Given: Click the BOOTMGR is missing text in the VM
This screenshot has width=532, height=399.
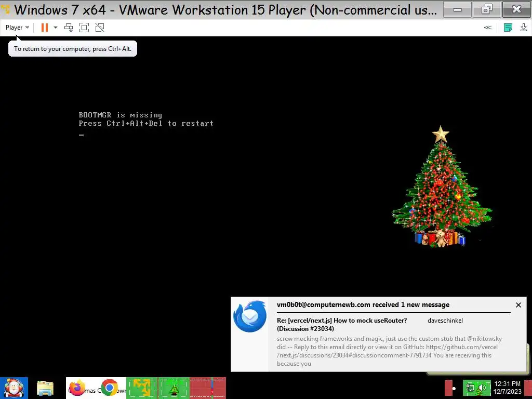Looking at the screenshot, I should tap(121, 115).
